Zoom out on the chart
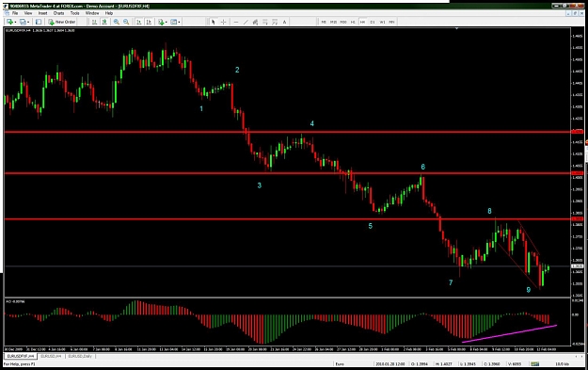Screen dimensions: 588x370 pyautogui.click(x=126, y=23)
